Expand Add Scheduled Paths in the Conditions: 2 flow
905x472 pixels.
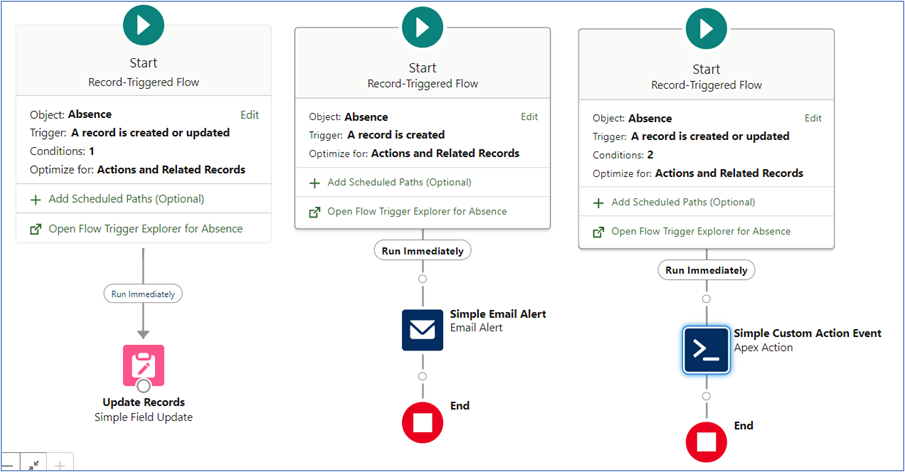(x=685, y=202)
